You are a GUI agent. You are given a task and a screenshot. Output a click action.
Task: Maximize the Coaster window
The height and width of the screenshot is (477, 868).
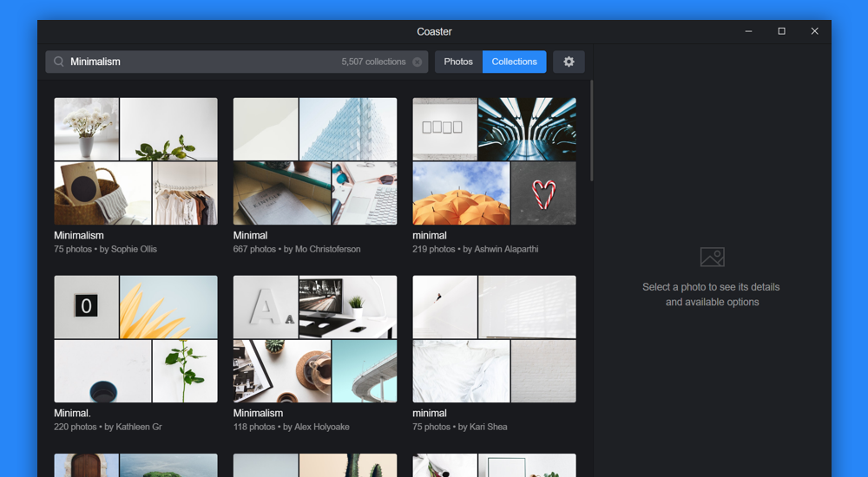[782, 31]
